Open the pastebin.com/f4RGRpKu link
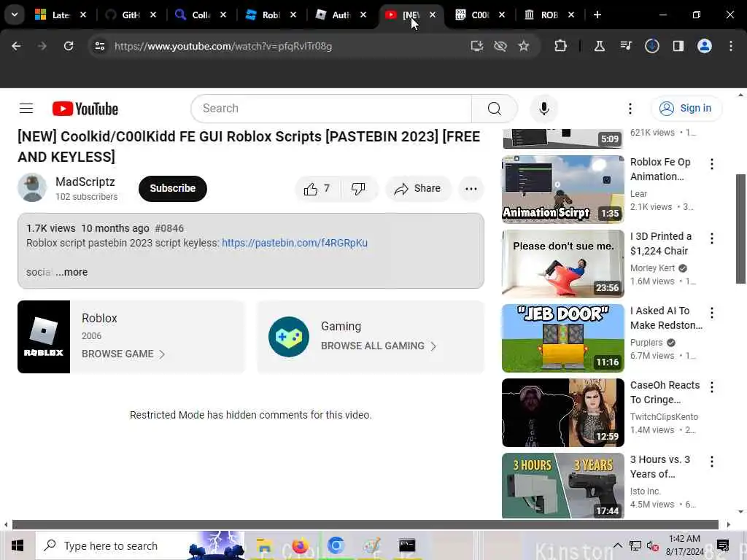Screen dimensions: 747x560 click(295, 243)
